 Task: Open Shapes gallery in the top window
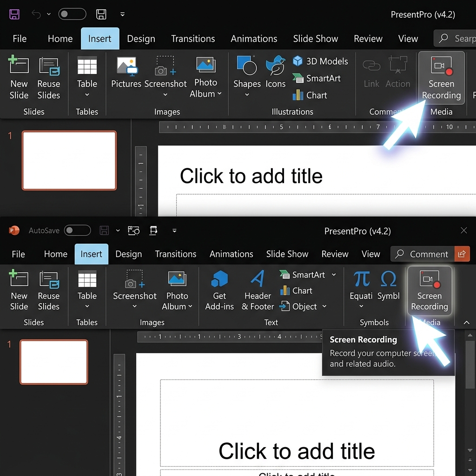(247, 76)
